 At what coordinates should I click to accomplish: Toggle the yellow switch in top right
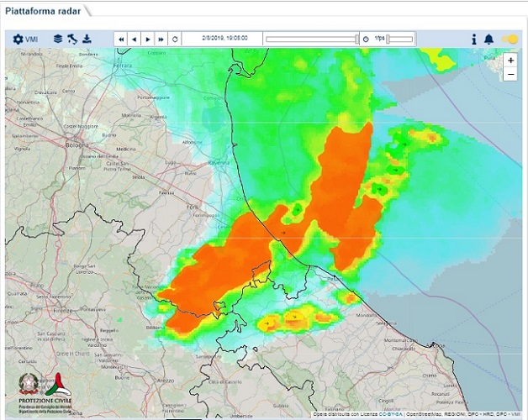510,39
